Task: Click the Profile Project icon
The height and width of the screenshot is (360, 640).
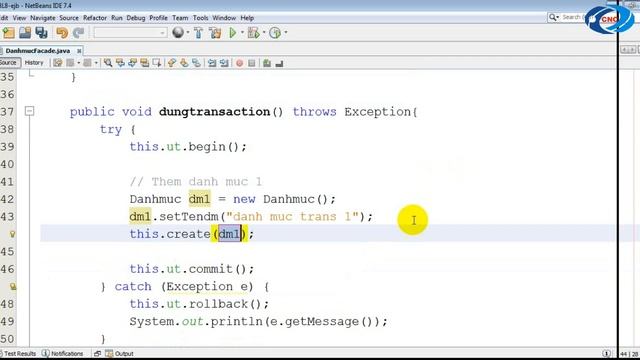Action: [275, 33]
